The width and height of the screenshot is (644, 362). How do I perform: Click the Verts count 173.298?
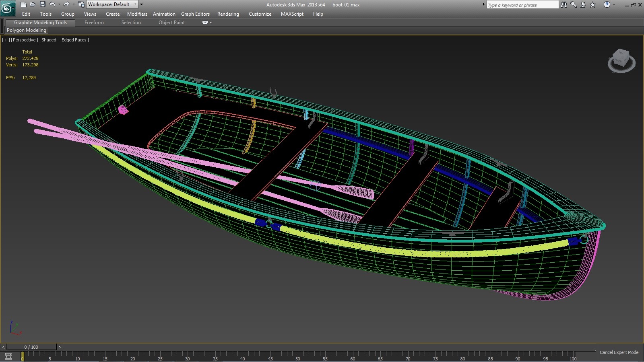(30, 65)
